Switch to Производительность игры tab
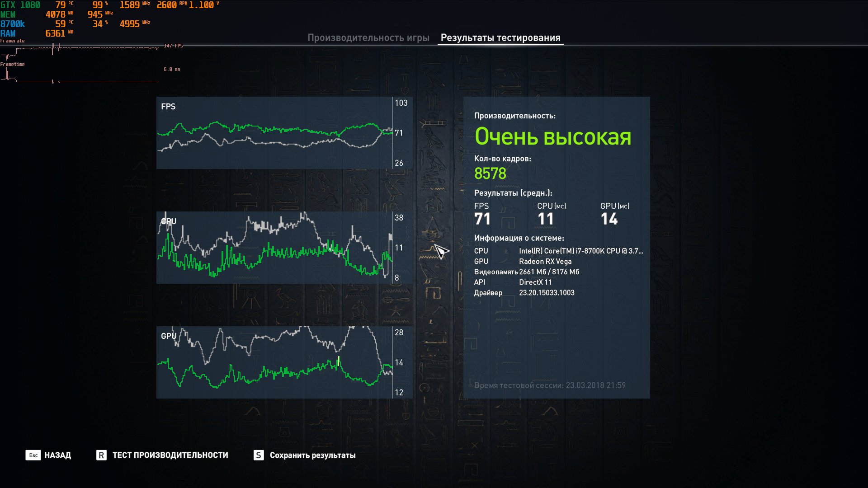Image resolution: width=868 pixels, height=488 pixels. [368, 38]
